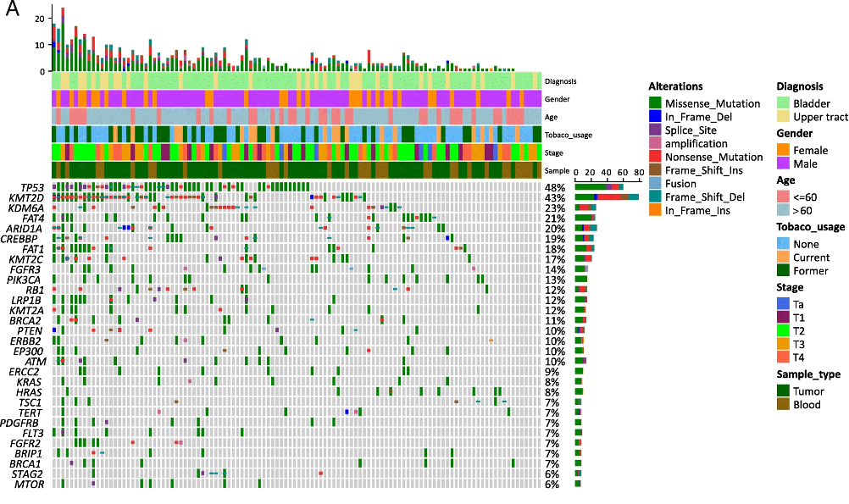The height and width of the screenshot is (504, 849).
Task: Click the ARID1A gene label
Action: (x=25, y=229)
